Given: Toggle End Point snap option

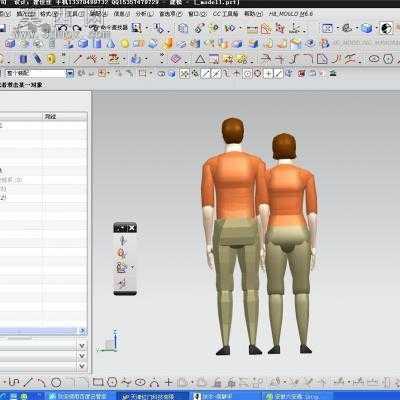Looking at the screenshot, I should point(205,73).
